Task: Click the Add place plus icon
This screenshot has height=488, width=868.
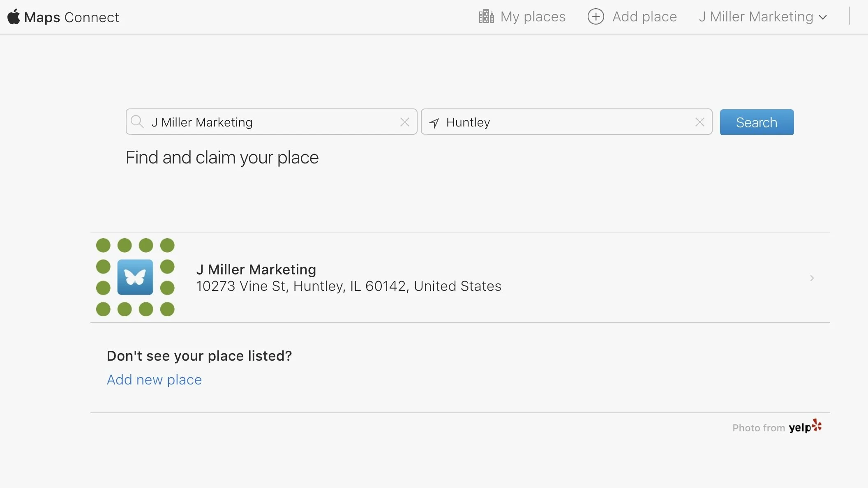Action: (x=596, y=16)
